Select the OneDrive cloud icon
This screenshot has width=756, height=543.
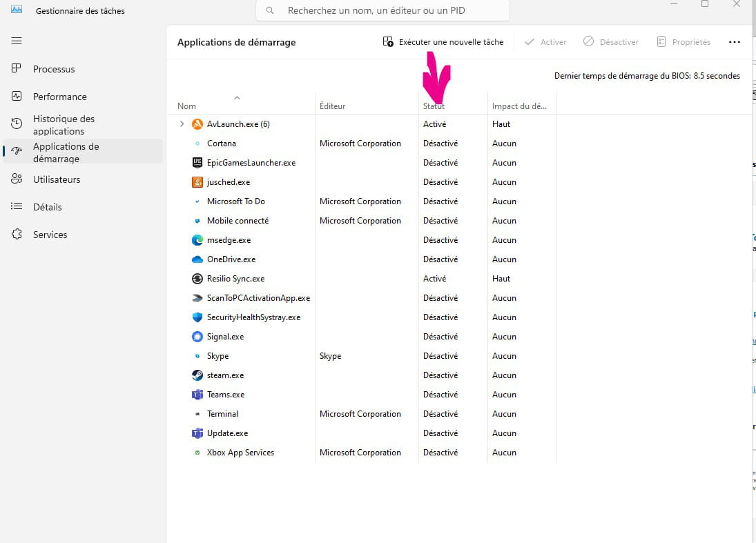[x=197, y=259]
